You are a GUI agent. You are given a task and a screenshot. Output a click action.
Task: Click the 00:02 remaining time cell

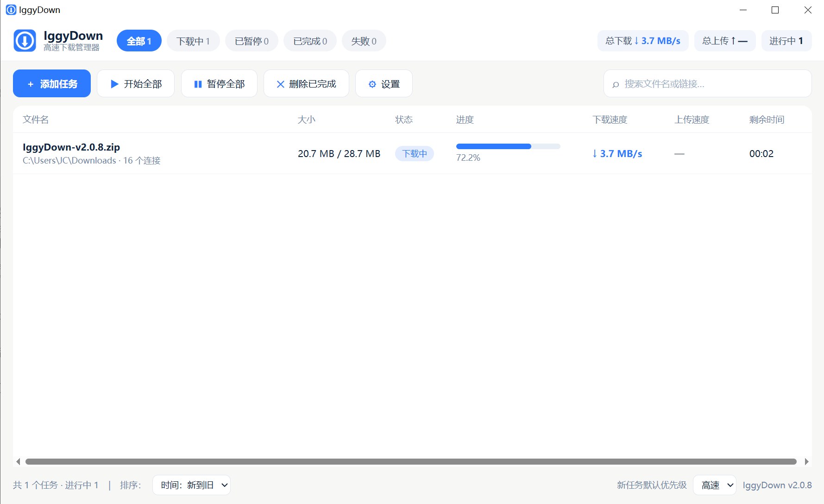point(761,153)
